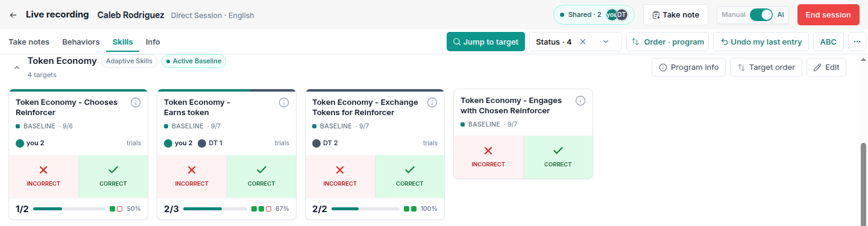Open the Status filter dropdown arrow
This screenshot has width=868, height=226.
tap(606, 42)
